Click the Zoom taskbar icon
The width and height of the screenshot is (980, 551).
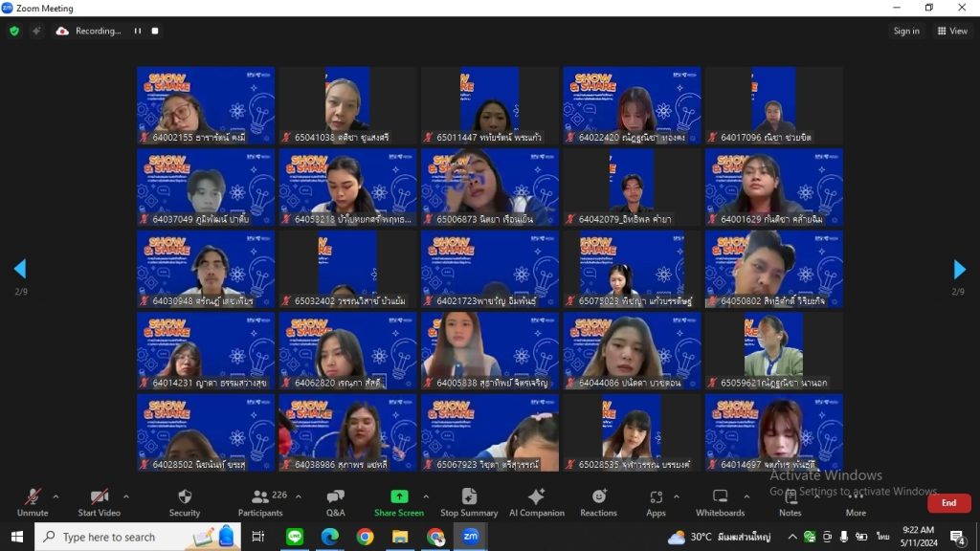(470, 537)
